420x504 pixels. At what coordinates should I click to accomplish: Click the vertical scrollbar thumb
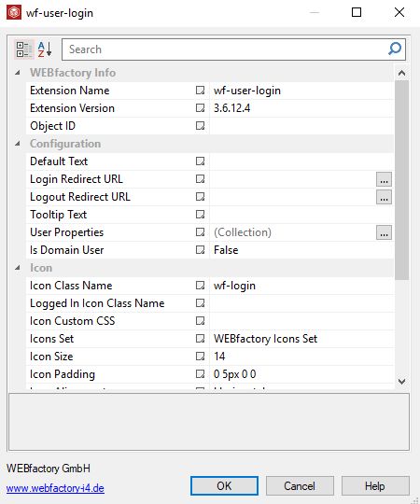pos(401,180)
